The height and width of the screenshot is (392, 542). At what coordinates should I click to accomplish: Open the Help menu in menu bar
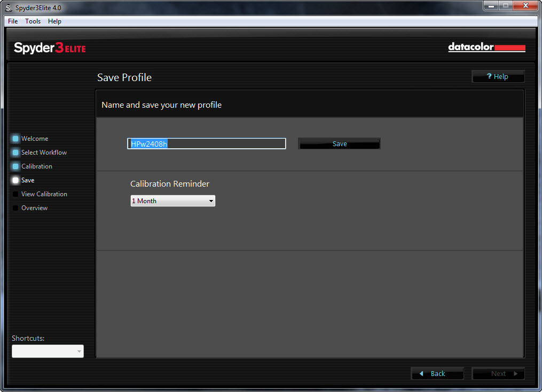point(54,21)
